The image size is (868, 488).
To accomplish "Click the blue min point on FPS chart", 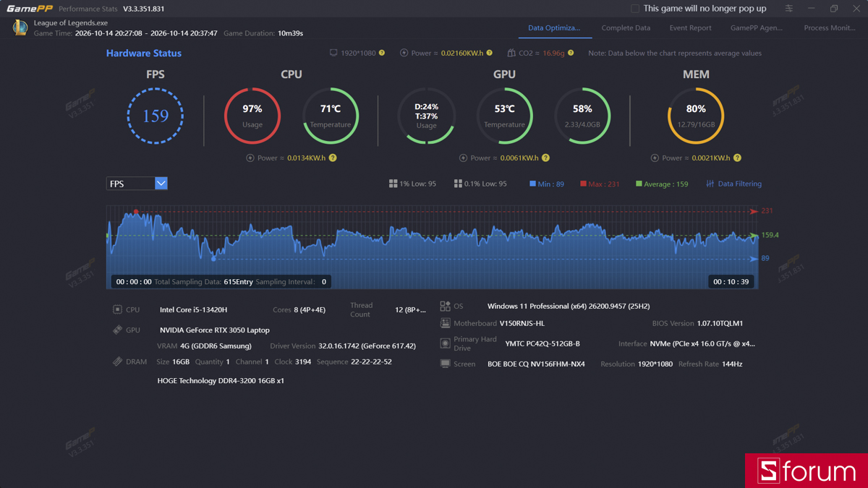I will (x=213, y=258).
